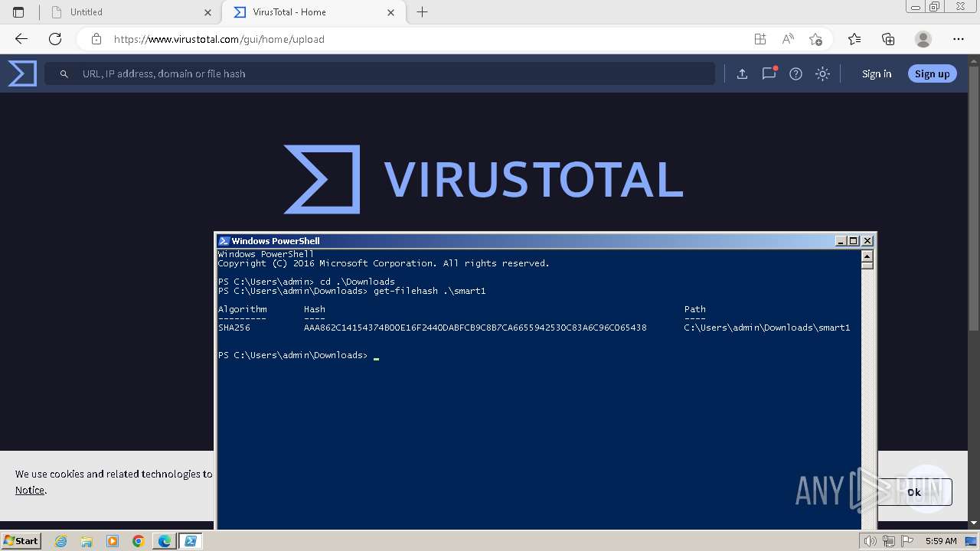Close the VirusTotal - Home tab
980x551 pixels.
pyautogui.click(x=391, y=12)
